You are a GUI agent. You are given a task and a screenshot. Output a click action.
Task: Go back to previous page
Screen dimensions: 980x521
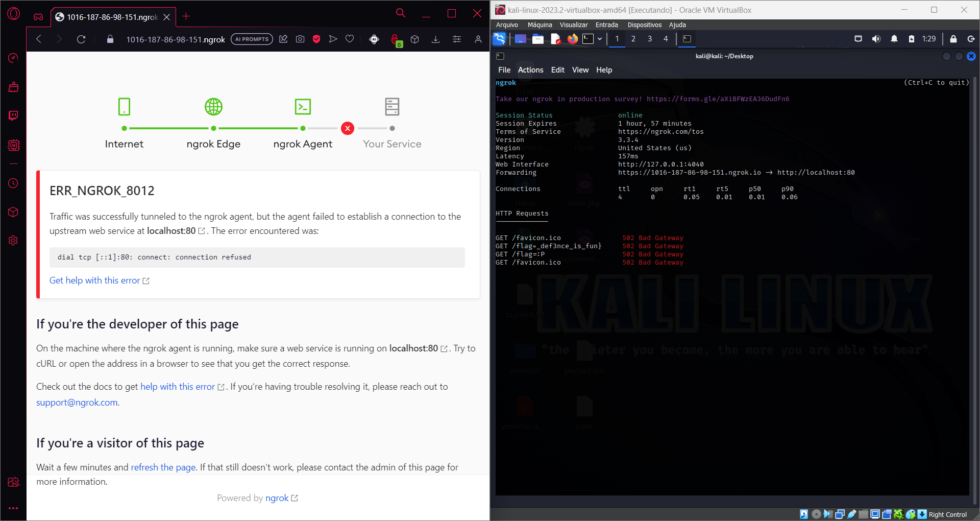[x=39, y=39]
